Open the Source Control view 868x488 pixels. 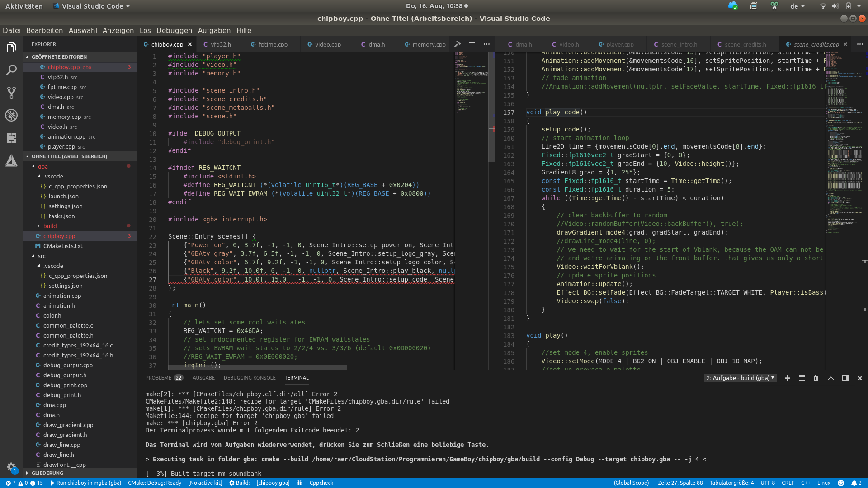(11, 93)
